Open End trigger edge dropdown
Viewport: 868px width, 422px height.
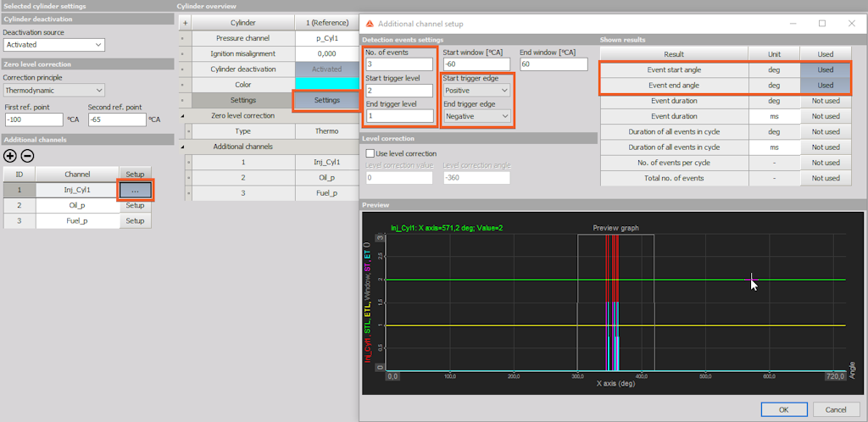point(477,116)
